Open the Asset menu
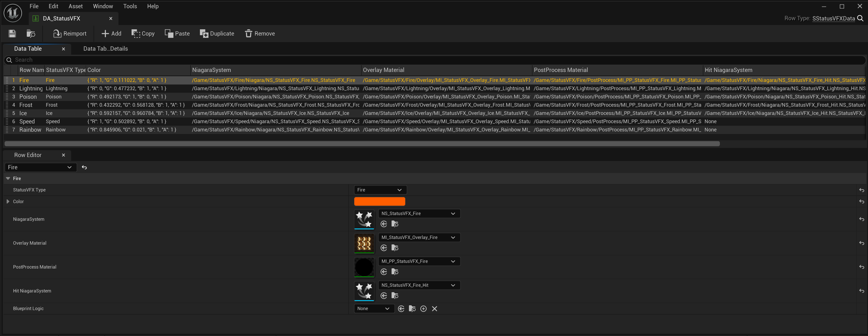 75,6
